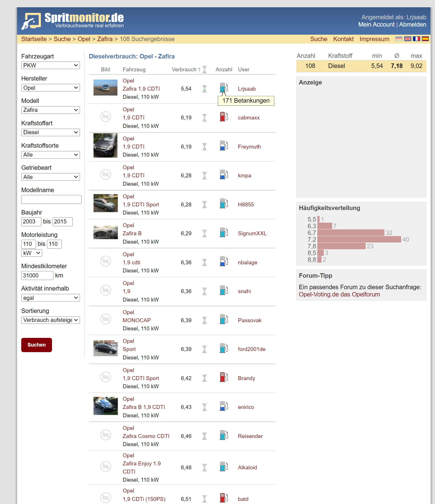Click Suche in top navigation
This screenshot has width=435, height=504.
[319, 39]
